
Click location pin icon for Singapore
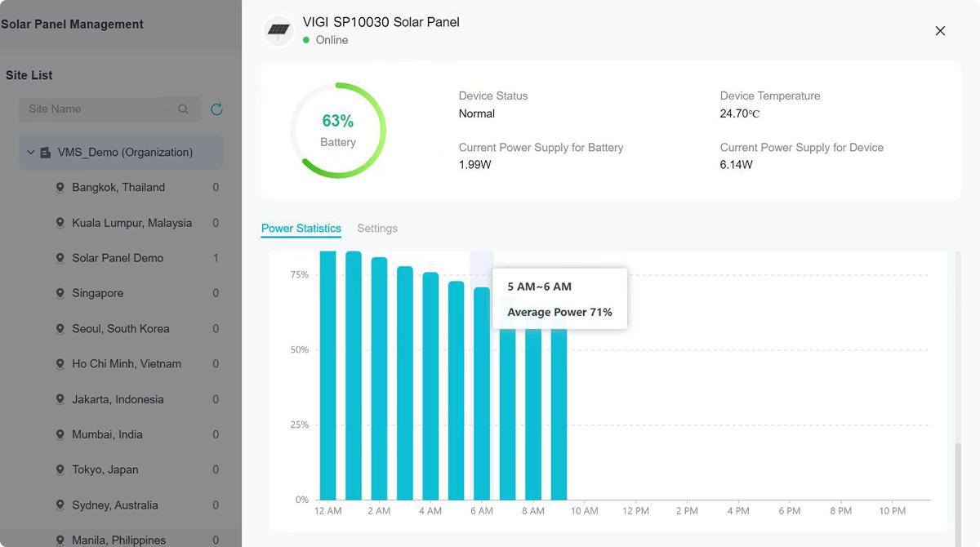point(60,293)
